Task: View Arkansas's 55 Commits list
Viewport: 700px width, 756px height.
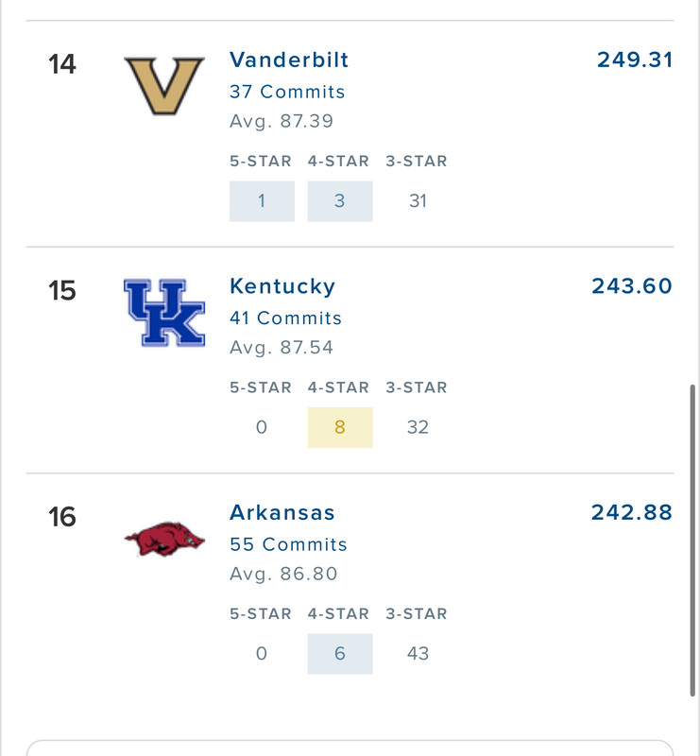Action: point(288,545)
